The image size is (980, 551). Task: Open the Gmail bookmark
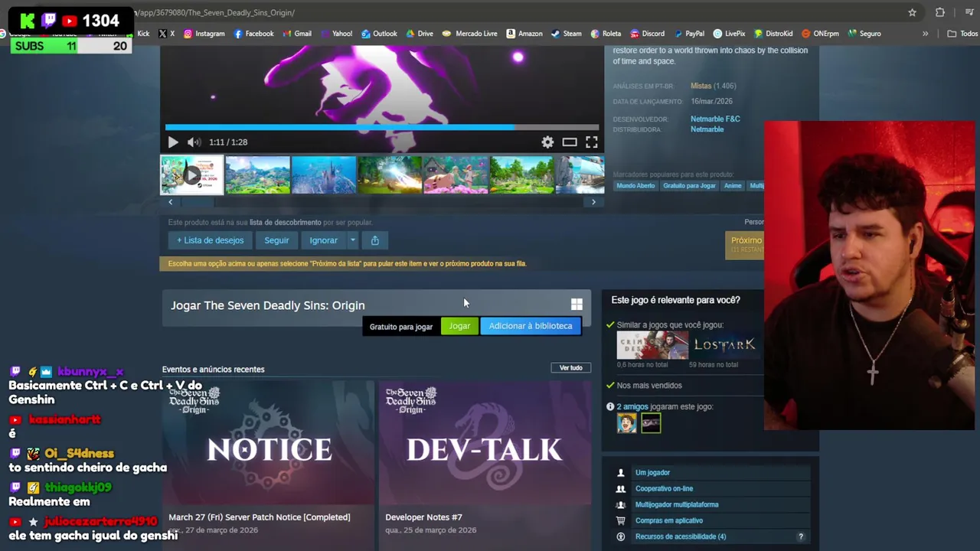(x=297, y=34)
